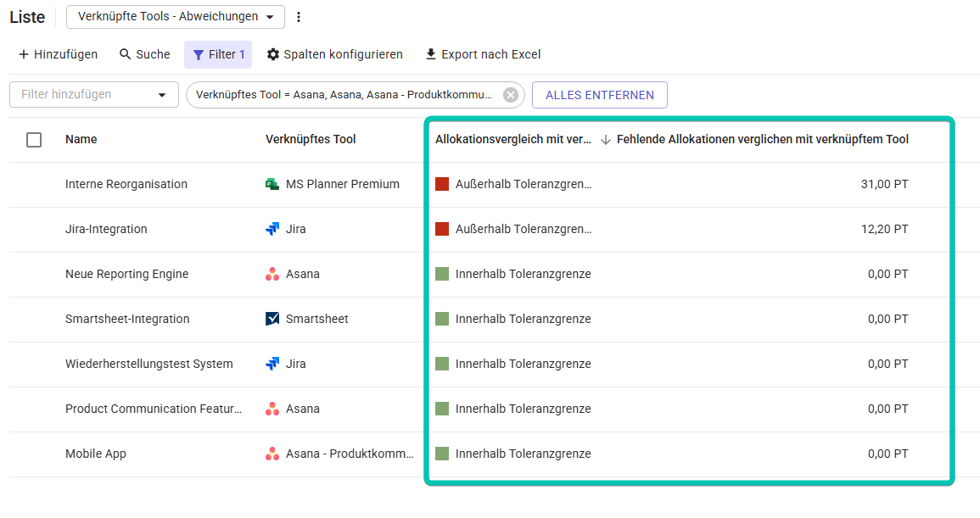Click the Smartsheet icon in the Smartsheet-Integration row

pyautogui.click(x=273, y=319)
